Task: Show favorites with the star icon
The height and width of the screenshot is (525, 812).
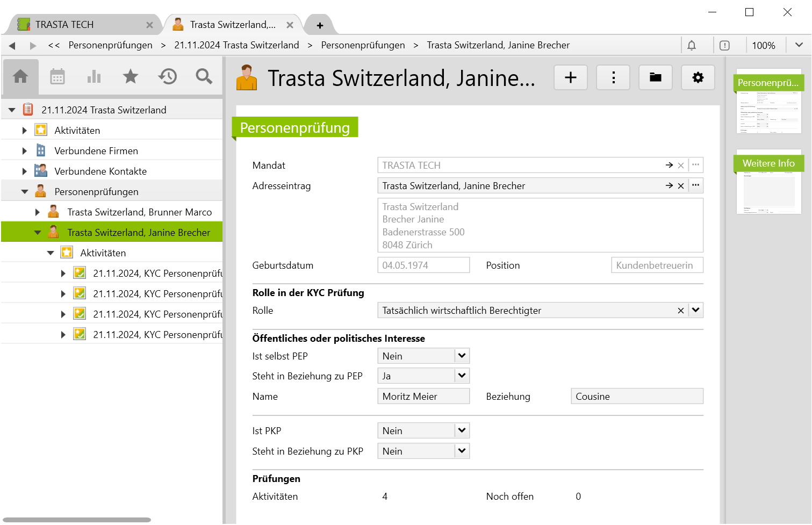Action: coord(131,77)
